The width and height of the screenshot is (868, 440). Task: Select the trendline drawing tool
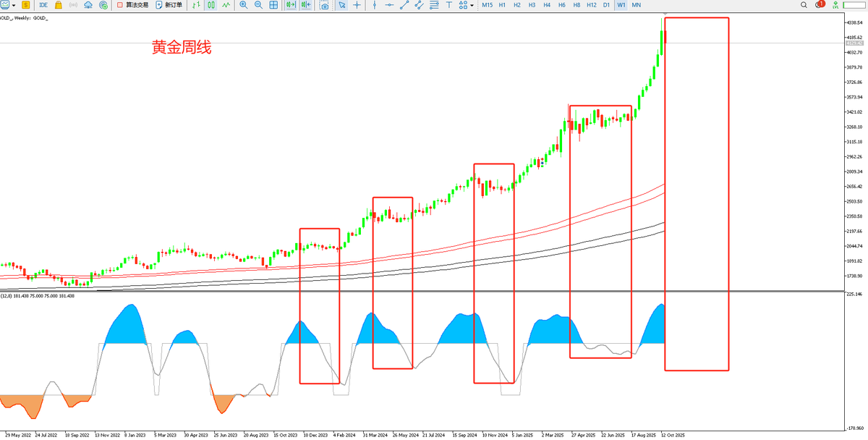(404, 5)
